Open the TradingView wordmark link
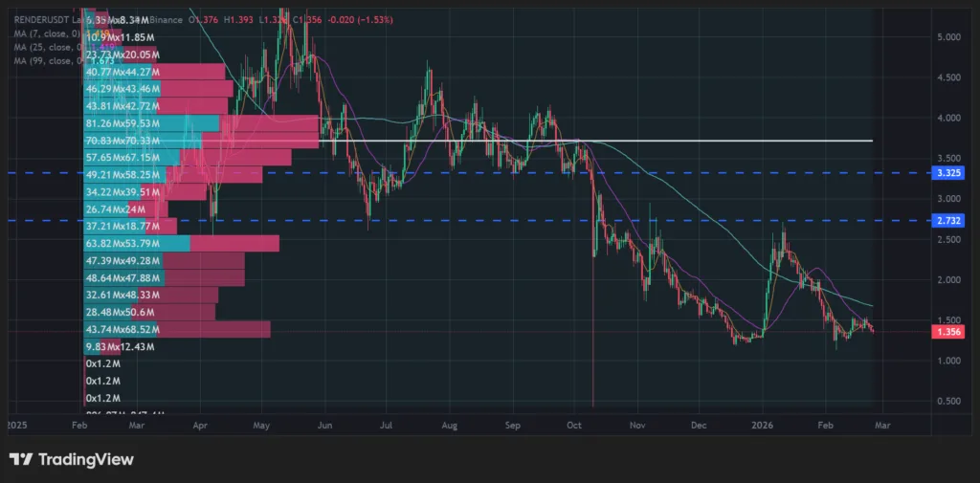The image size is (980, 483). pos(86,460)
